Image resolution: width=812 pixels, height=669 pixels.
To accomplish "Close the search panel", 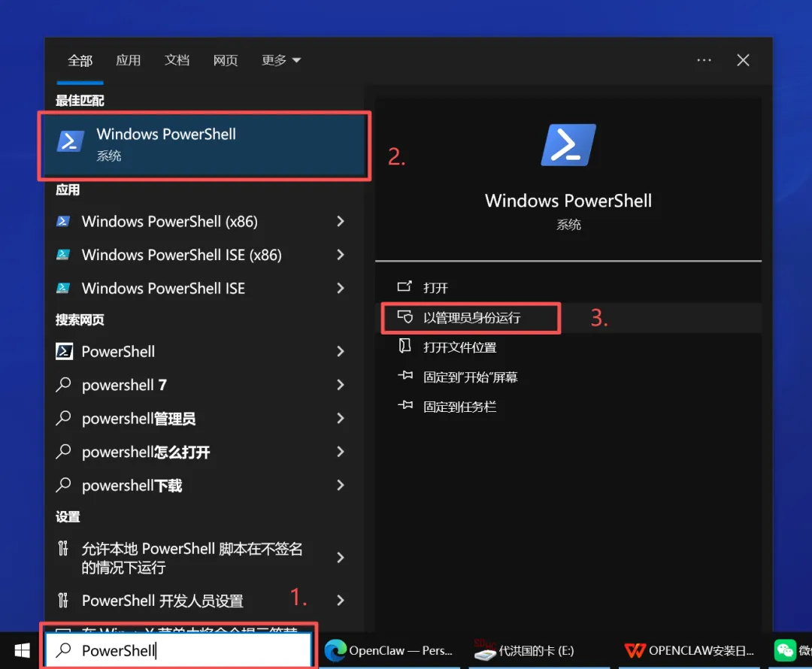I will coord(743,60).
